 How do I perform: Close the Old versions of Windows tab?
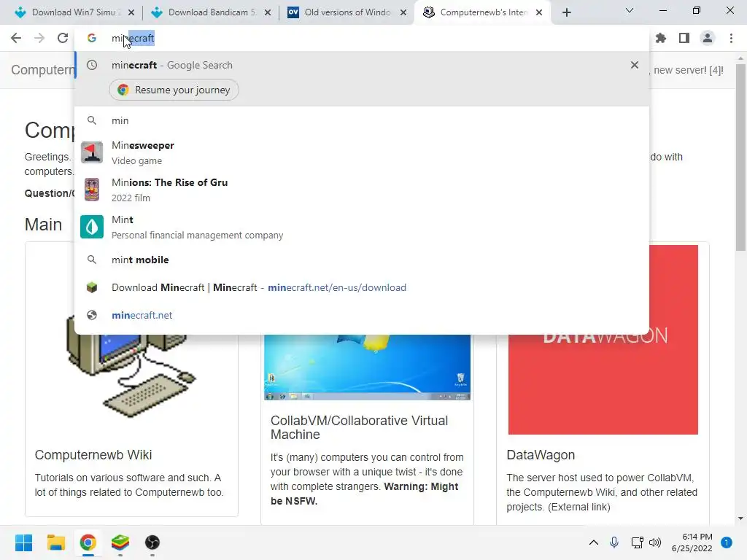coord(403,12)
